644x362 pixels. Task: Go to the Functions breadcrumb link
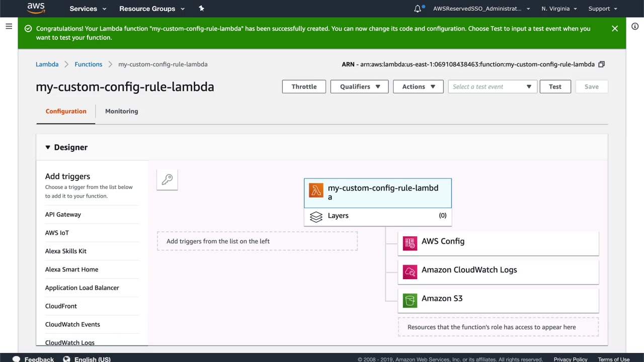pos(89,64)
